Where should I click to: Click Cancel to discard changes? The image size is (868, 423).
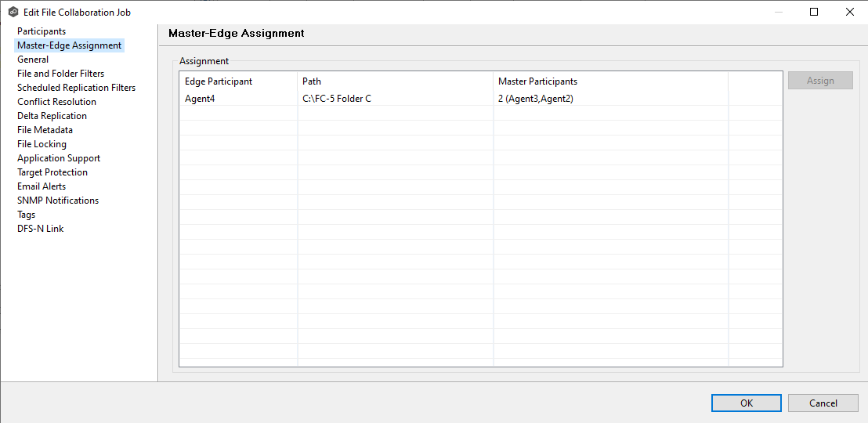pos(823,403)
